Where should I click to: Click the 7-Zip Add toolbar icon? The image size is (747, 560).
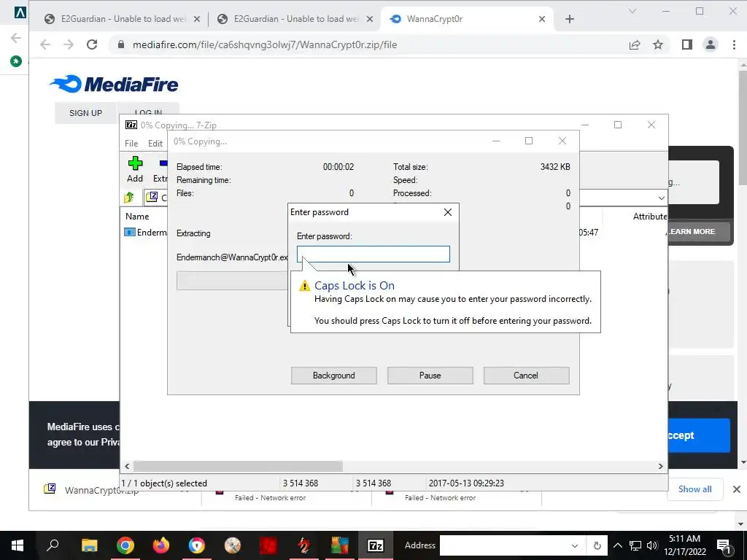(135, 169)
